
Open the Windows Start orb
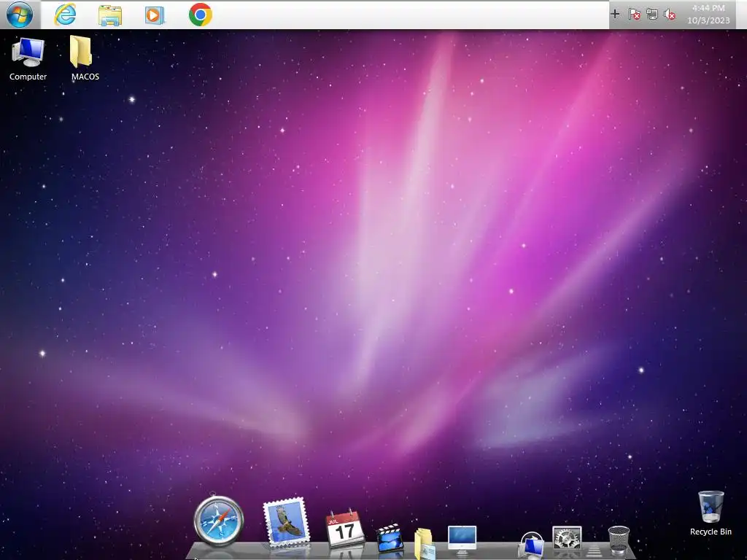(x=20, y=15)
